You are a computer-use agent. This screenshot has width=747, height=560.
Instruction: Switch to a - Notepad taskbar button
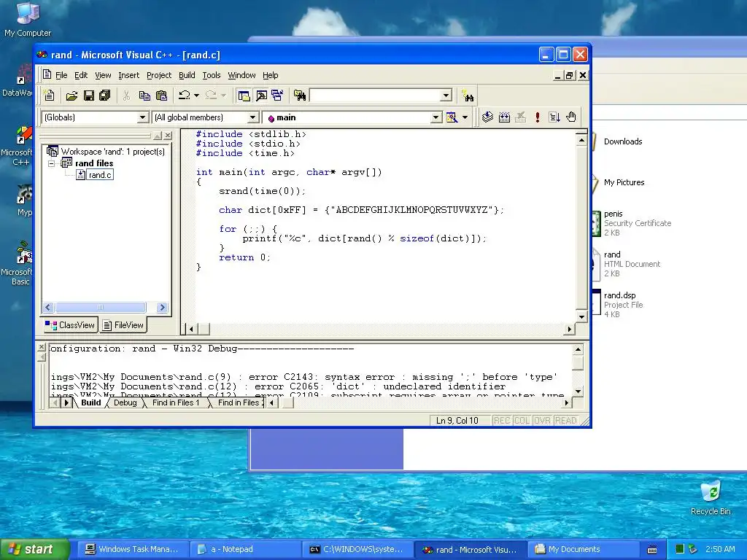coord(245,550)
